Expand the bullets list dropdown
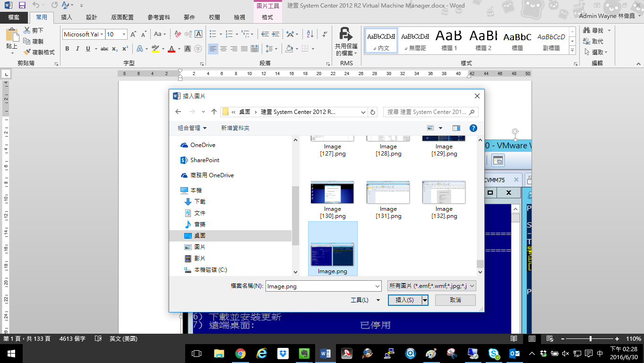 220,34
